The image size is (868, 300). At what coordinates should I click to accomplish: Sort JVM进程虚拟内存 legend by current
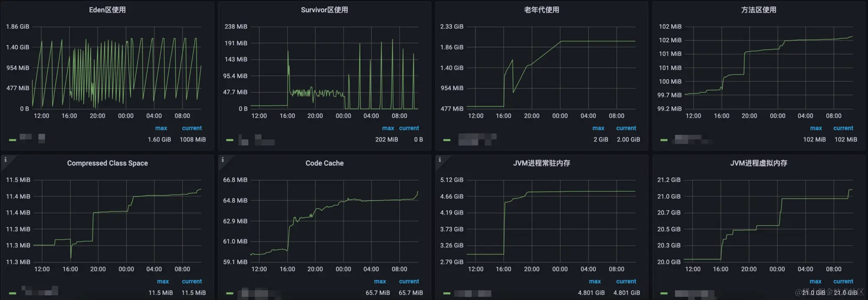(x=843, y=281)
